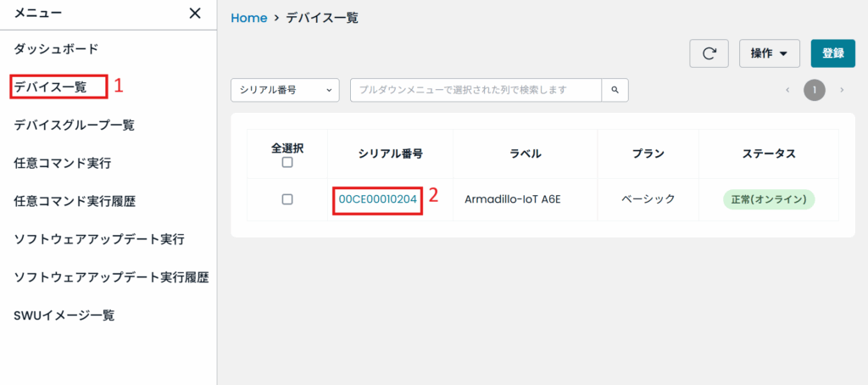Screen dimensions: 868x385
Task: Focus the search text field
Action: pyautogui.click(x=476, y=90)
